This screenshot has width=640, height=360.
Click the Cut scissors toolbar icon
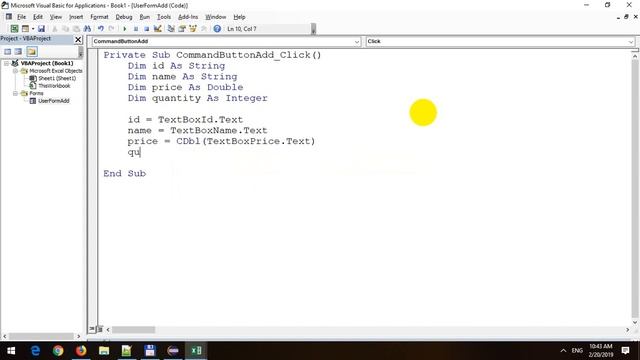pos(54,29)
